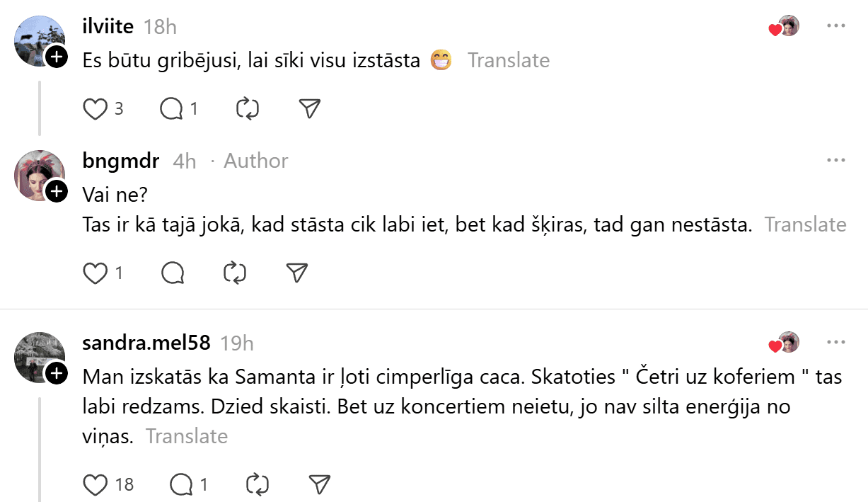Repost bngmdr's reply

[x=234, y=273]
